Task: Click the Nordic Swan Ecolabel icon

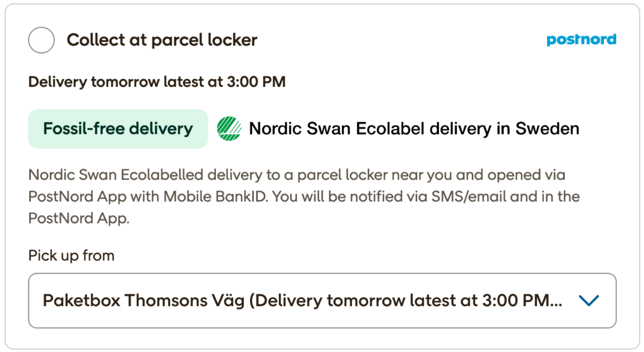Action: click(x=230, y=128)
